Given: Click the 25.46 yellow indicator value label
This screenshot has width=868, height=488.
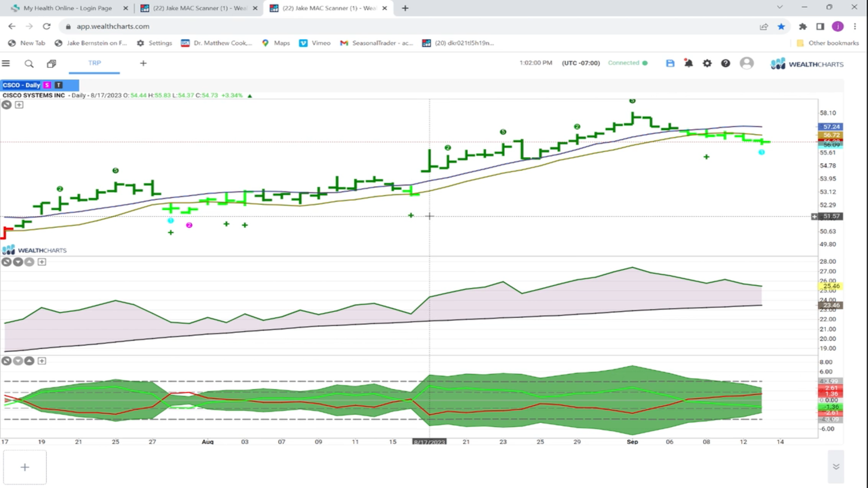Looking at the screenshot, I should [x=831, y=286].
